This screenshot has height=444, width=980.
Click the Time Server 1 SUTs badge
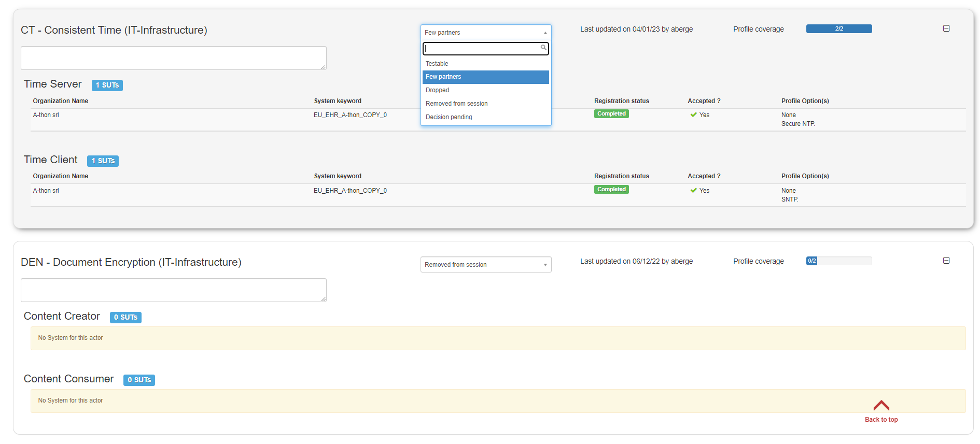[x=107, y=85]
